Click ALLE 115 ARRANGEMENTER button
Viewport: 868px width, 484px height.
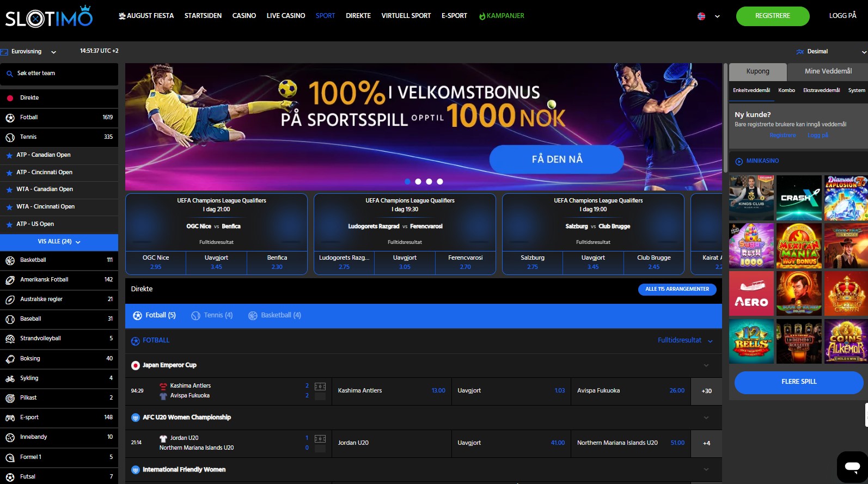tap(677, 289)
